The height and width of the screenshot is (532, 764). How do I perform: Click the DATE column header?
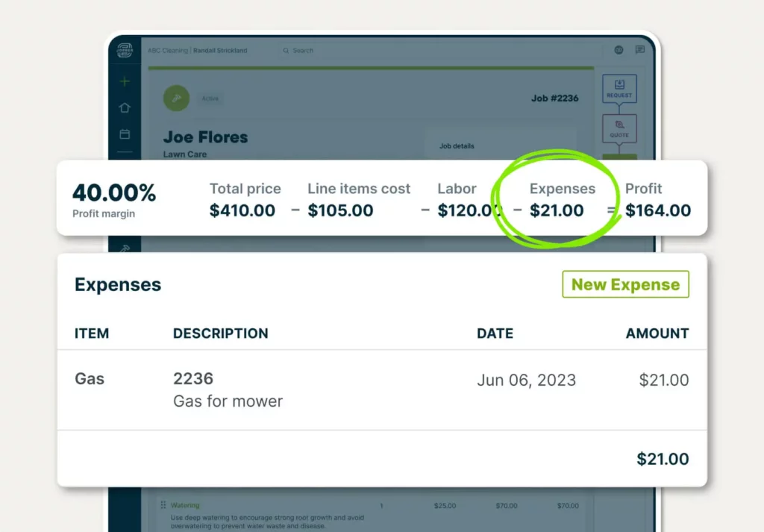(495, 334)
